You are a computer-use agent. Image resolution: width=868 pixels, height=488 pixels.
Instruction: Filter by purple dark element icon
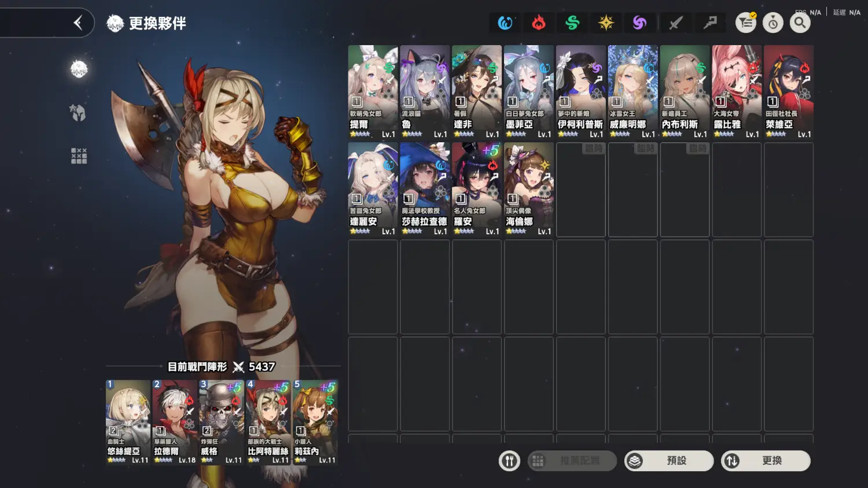pyautogui.click(x=639, y=23)
